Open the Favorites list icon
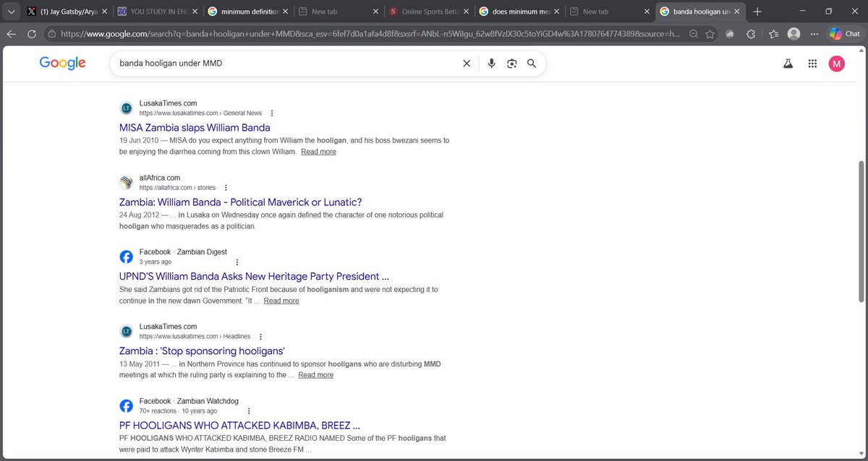This screenshot has height=461, width=868. 773,34
